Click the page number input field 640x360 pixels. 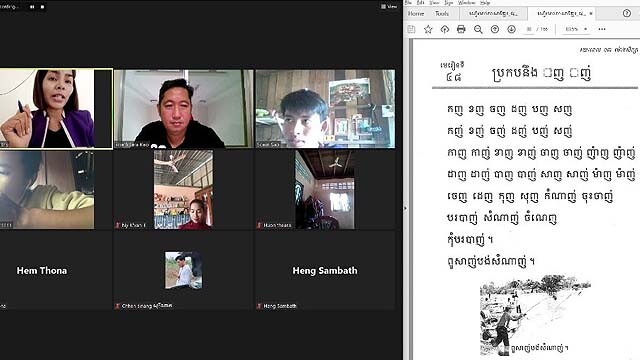pyautogui.click(x=529, y=29)
